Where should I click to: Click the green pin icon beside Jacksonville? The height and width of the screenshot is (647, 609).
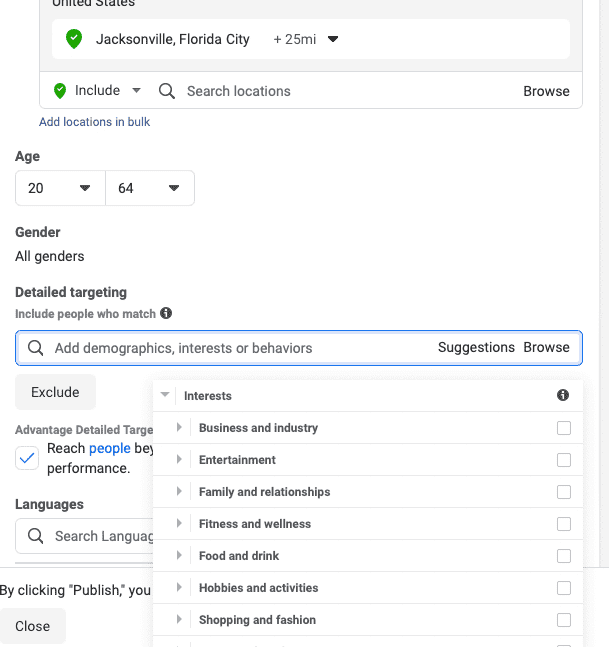[x=74, y=39]
